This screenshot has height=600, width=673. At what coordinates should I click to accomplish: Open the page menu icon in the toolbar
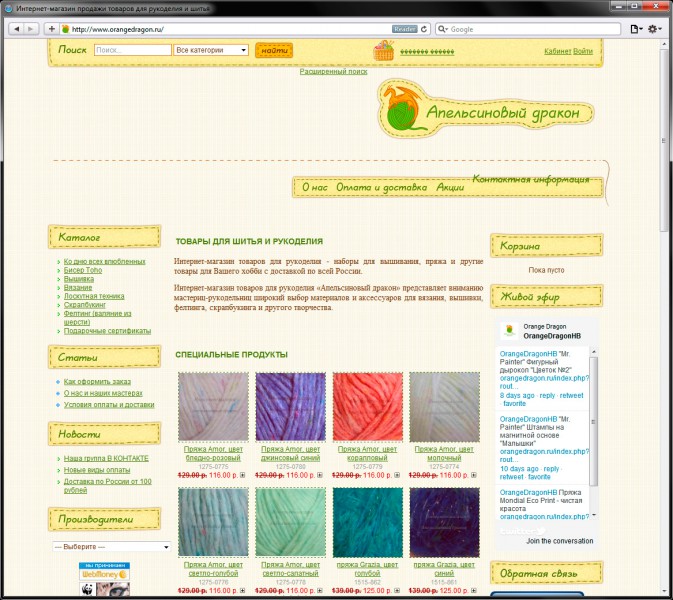[636, 29]
